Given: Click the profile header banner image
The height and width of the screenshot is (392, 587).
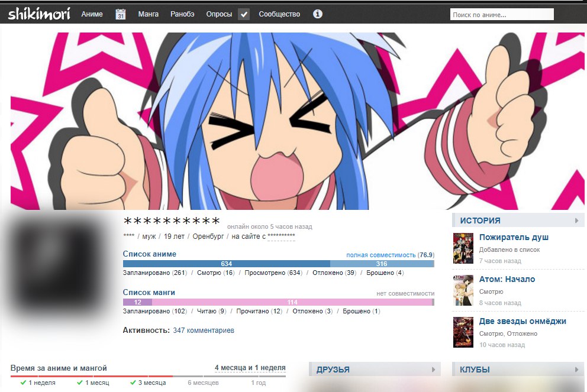Looking at the screenshot, I should 297,121.
